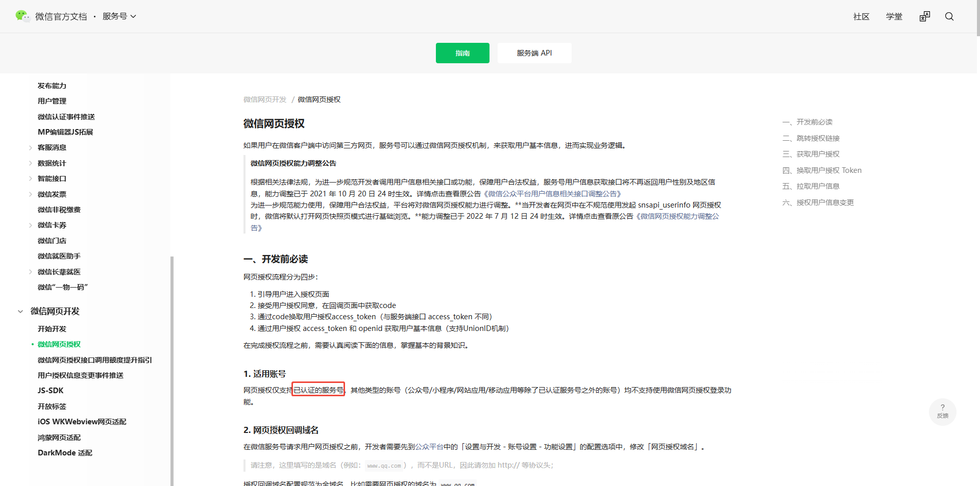
Task: Go to 微信官方文档 home title
Action: tap(61, 17)
